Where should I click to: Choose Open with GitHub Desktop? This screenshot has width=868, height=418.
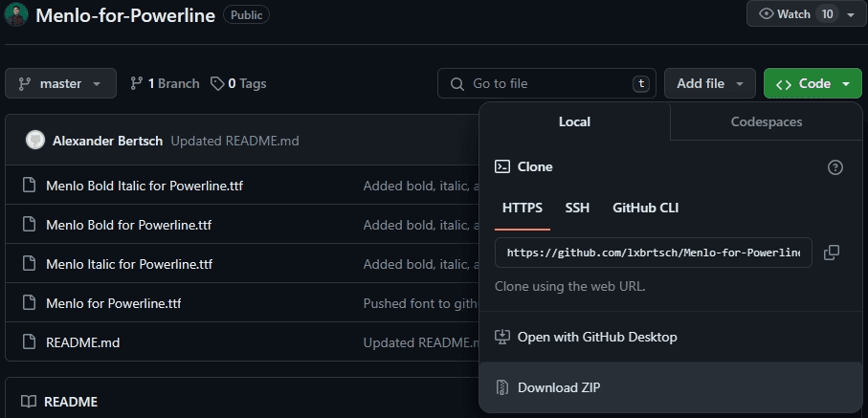(x=670, y=337)
